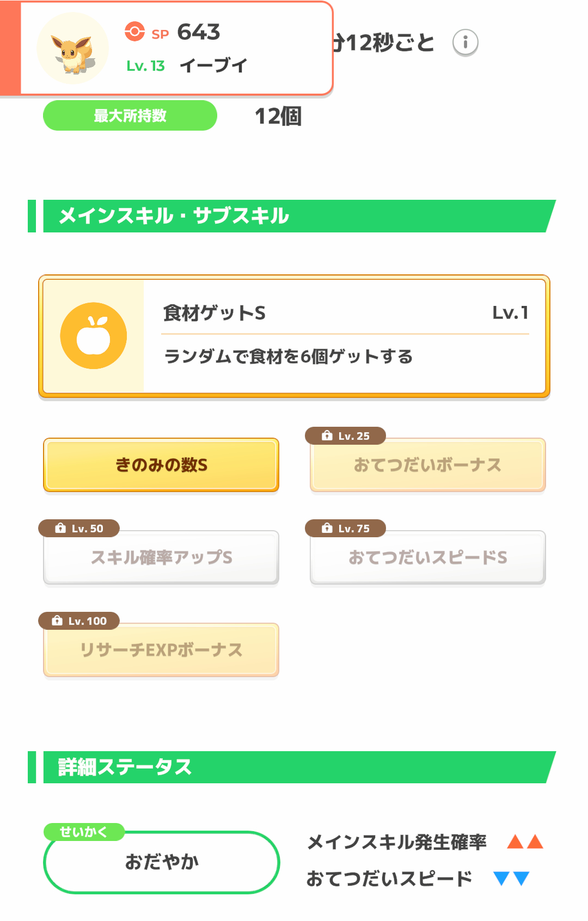The height and width of the screenshot is (921, 588).
Task: Select the locked おてつだいスピードS sub skill
Action: point(427,557)
